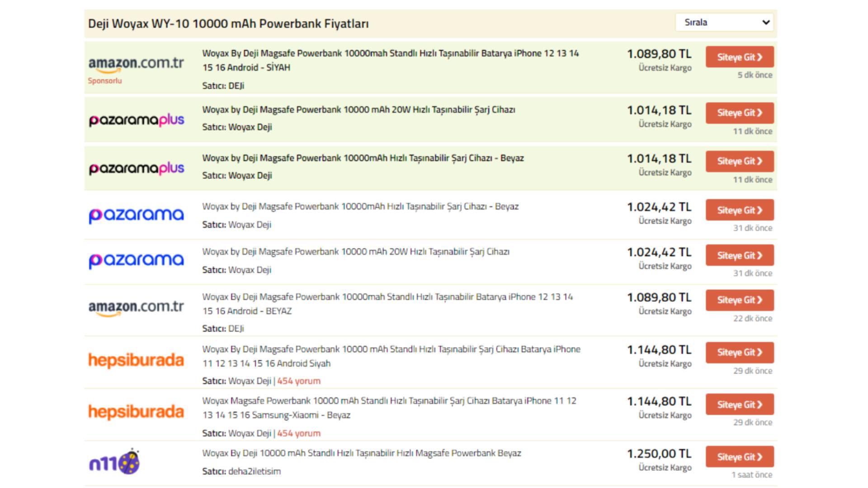Click the pazaramaplus logo in Beyaz row

click(x=137, y=168)
